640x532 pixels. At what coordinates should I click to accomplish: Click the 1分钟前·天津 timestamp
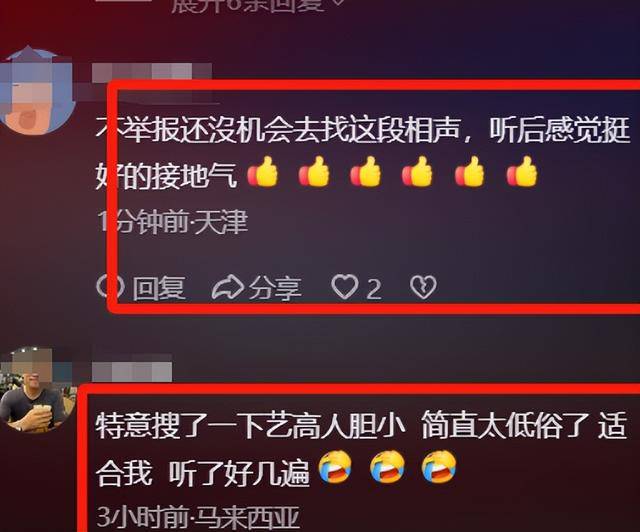(x=172, y=223)
